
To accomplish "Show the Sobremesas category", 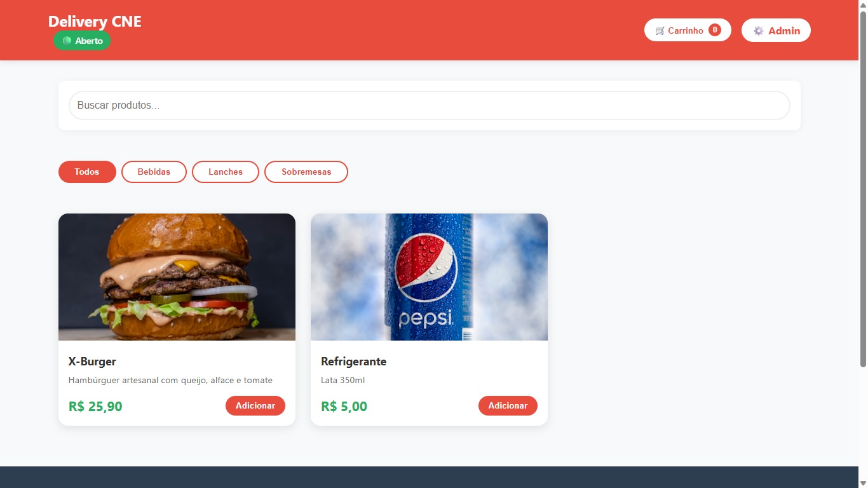I will click(x=306, y=172).
